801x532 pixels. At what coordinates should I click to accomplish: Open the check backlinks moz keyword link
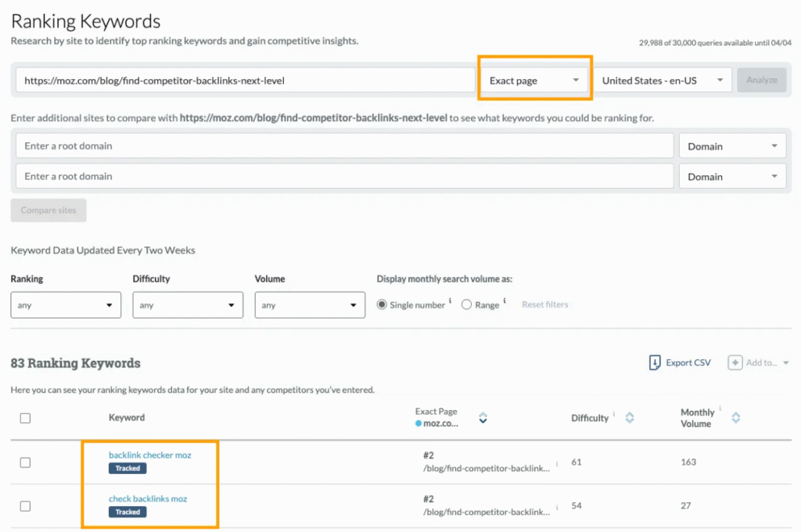148,499
